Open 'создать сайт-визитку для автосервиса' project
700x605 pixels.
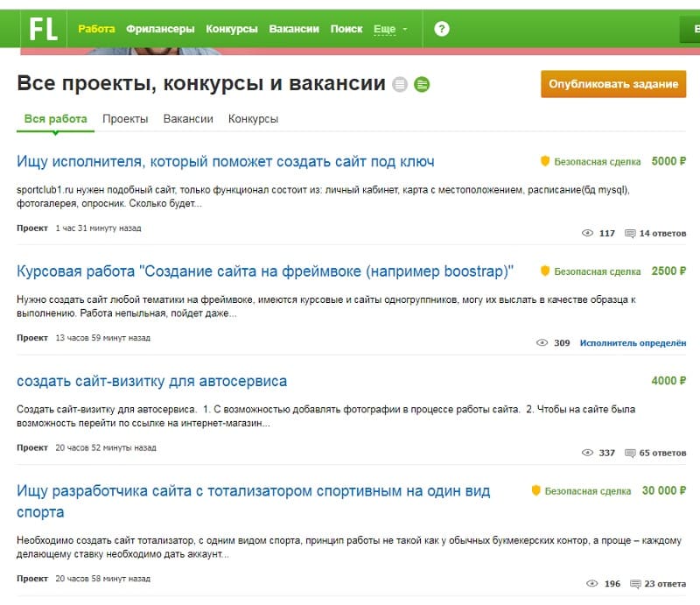point(151,381)
